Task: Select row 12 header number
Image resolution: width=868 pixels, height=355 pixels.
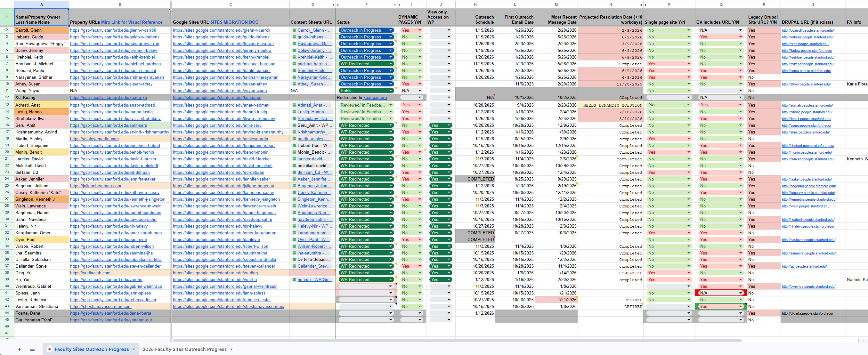Action: tap(7, 98)
